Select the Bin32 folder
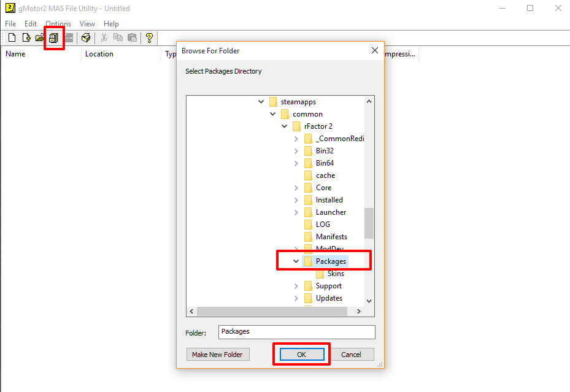The image size is (570, 392). (x=325, y=151)
